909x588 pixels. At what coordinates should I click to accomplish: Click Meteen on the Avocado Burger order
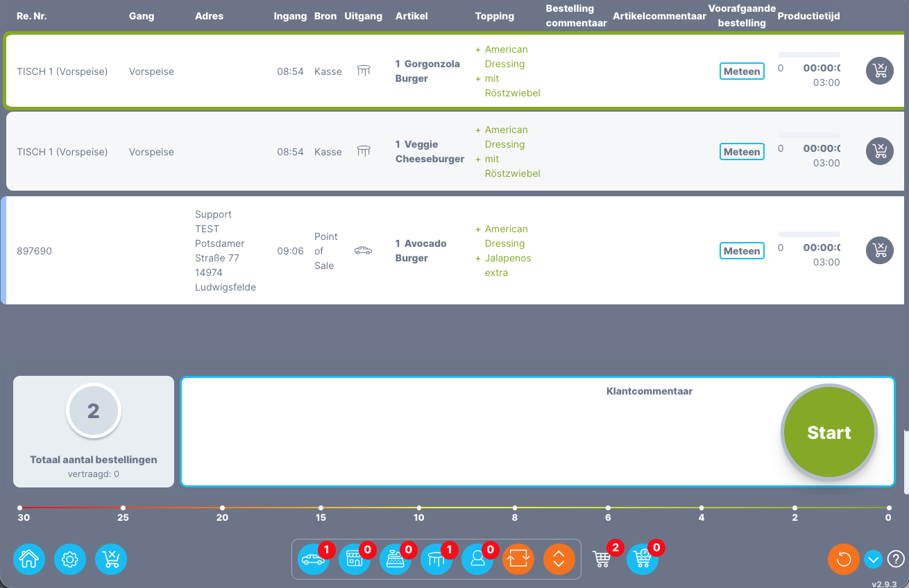[742, 251]
